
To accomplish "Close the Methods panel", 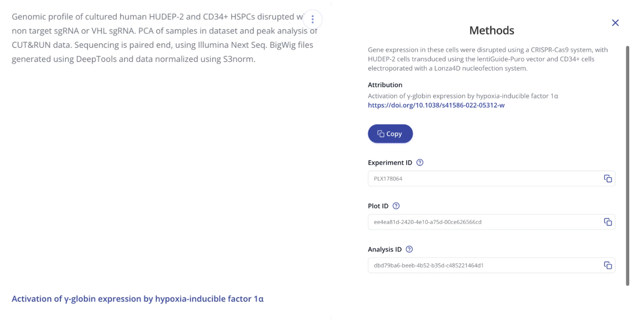I will tap(615, 23).
